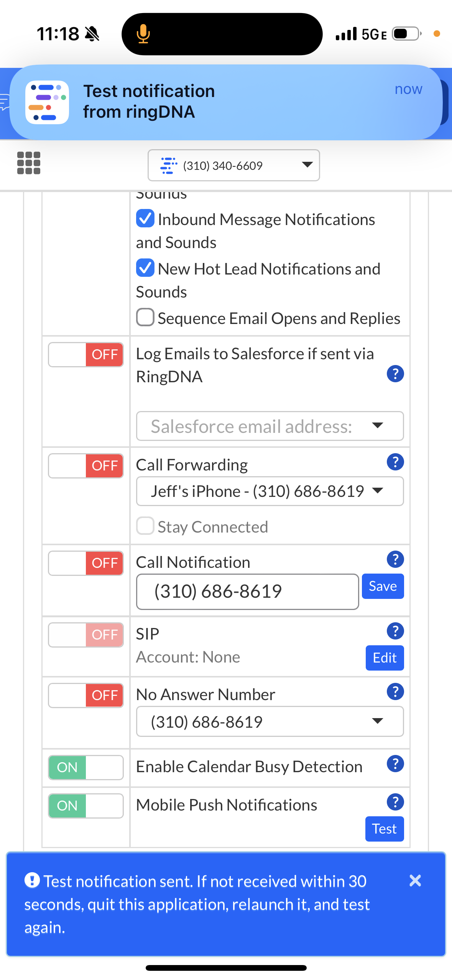Click the SIP account Edit button
Viewport: 452px width, 980px height.
[385, 658]
